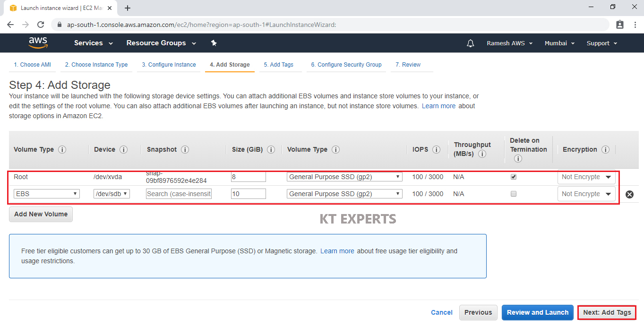The width and height of the screenshot is (644, 327).
Task: Click Review and Launch button
Action: [x=538, y=312]
